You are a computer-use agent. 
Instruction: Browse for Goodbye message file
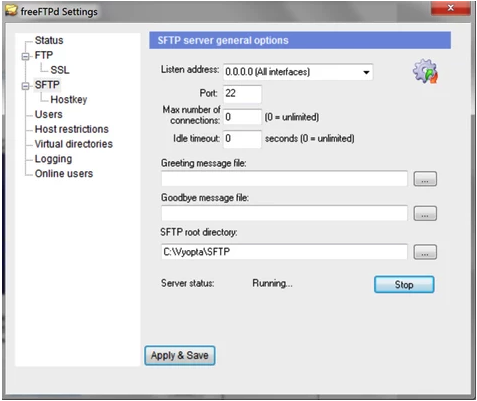coord(425,213)
